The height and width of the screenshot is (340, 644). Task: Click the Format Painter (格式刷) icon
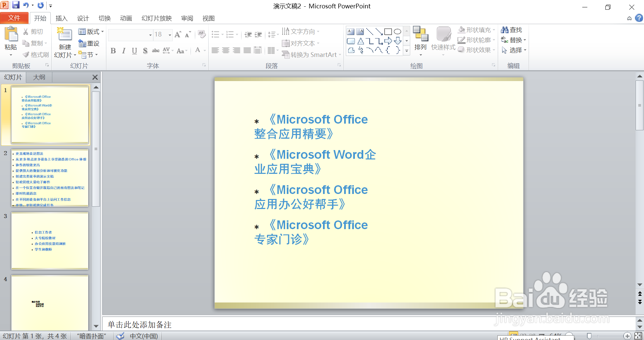(26, 55)
